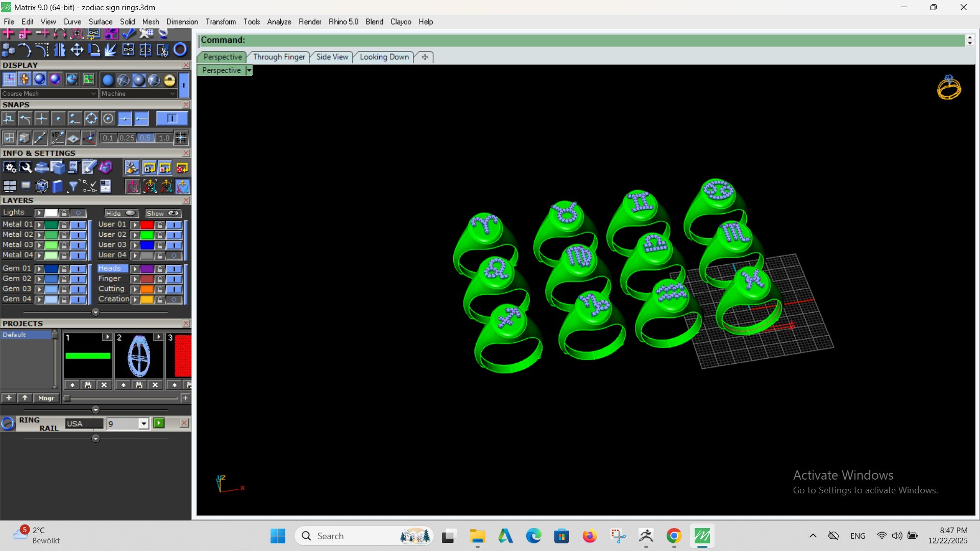Toggle visibility of the Gem 01 layer

click(x=78, y=268)
